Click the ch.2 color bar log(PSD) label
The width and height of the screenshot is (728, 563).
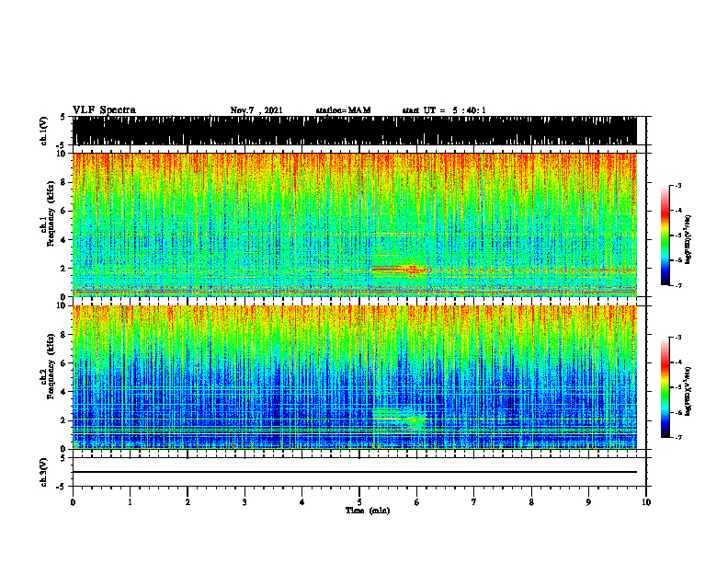point(688,391)
